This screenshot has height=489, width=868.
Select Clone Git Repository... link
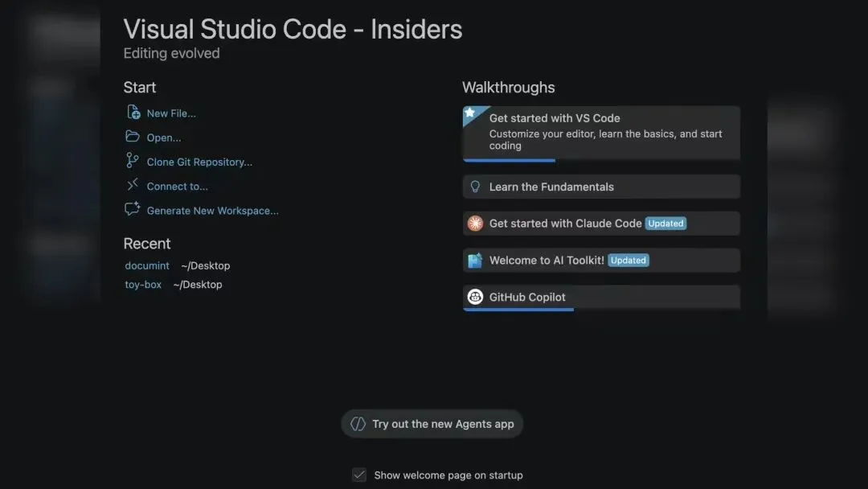199,162
